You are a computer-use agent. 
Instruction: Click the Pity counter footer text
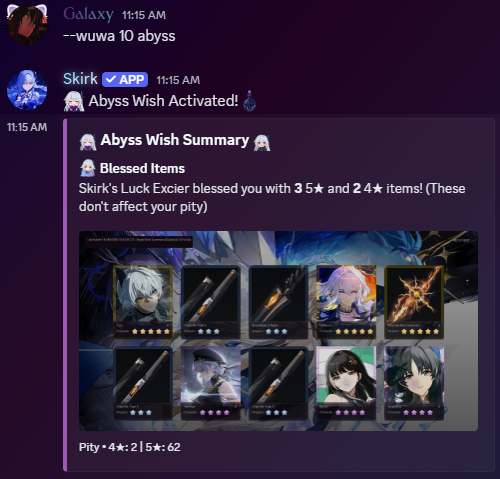[x=130, y=447]
